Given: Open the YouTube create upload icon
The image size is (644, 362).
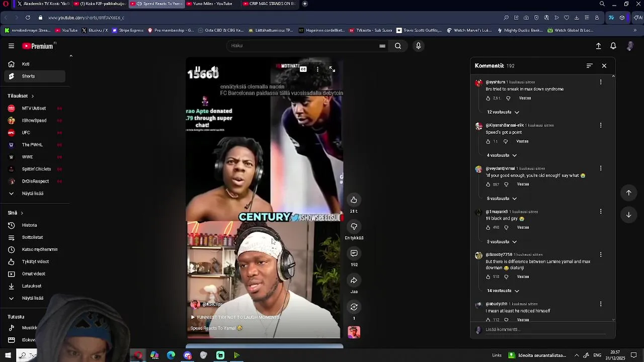Looking at the screenshot, I should coord(598,46).
